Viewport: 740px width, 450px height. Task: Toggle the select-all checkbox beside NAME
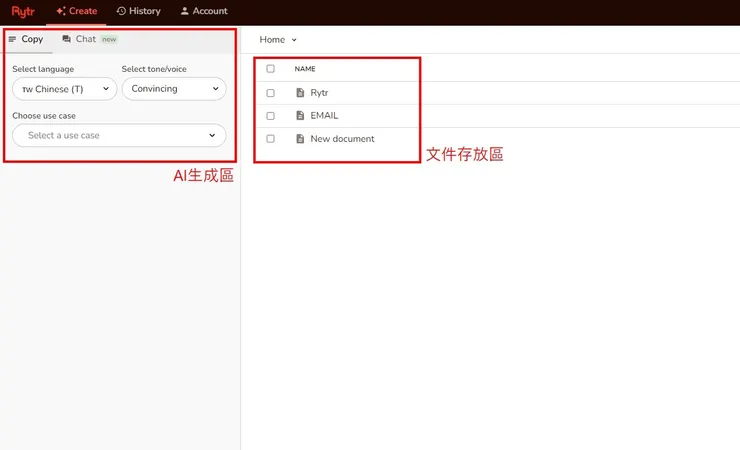pyautogui.click(x=270, y=69)
